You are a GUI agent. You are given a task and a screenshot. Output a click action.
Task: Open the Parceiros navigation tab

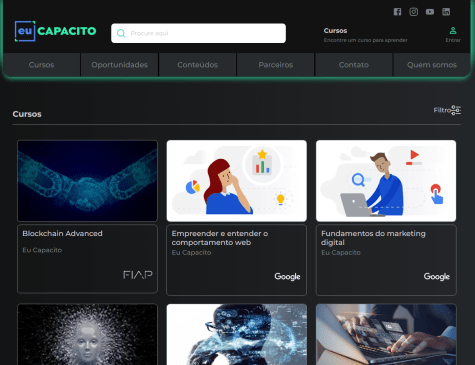coord(276,65)
